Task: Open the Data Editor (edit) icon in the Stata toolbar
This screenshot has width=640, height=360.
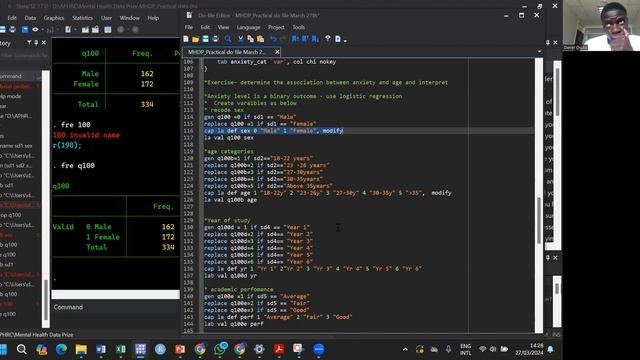Action: (85, 29)
